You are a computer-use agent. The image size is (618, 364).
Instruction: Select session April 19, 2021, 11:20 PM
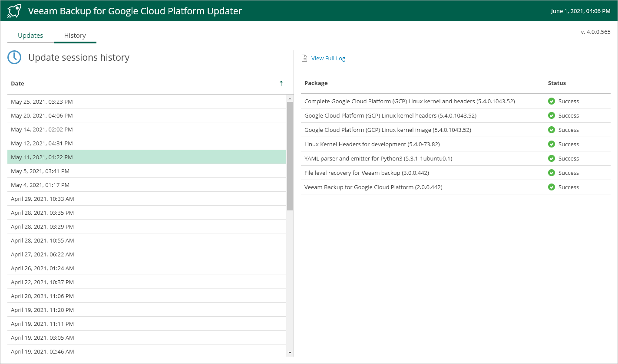(147, 310)
